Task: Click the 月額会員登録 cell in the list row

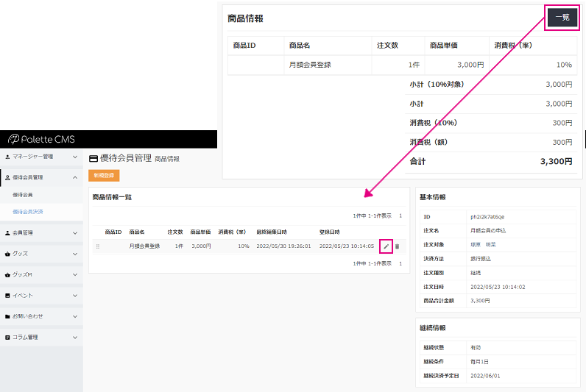Action: click(144, 246)
